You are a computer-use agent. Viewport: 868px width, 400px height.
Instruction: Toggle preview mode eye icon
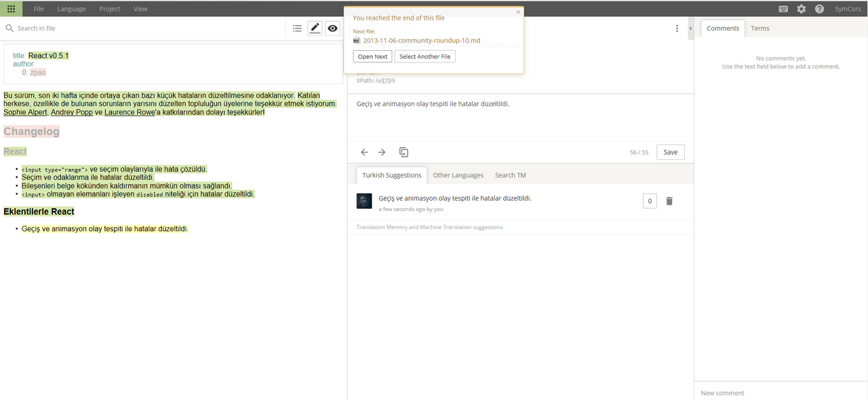(x=332, y=28)
